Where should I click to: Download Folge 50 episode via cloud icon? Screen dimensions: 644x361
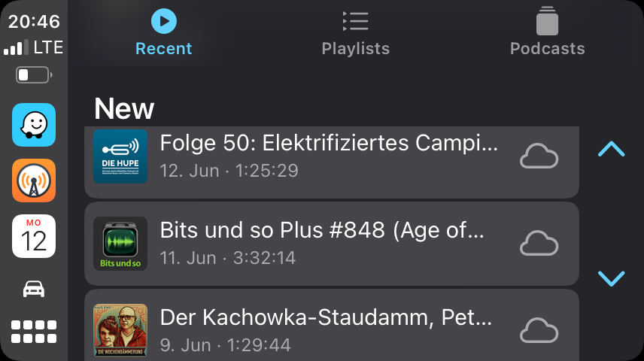539,156
